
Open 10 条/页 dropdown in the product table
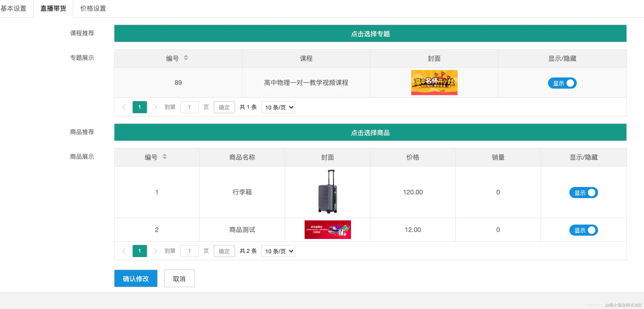[x=278, y=251]
